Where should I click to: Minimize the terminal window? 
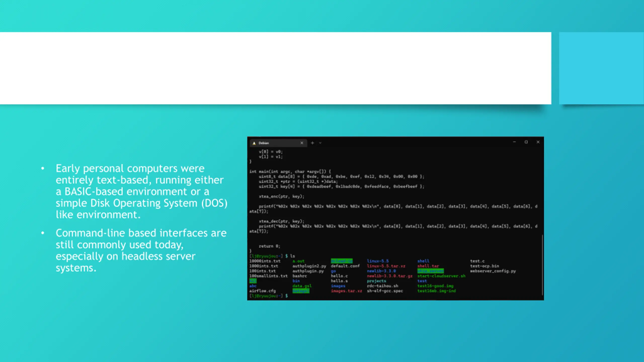point(514,142)
